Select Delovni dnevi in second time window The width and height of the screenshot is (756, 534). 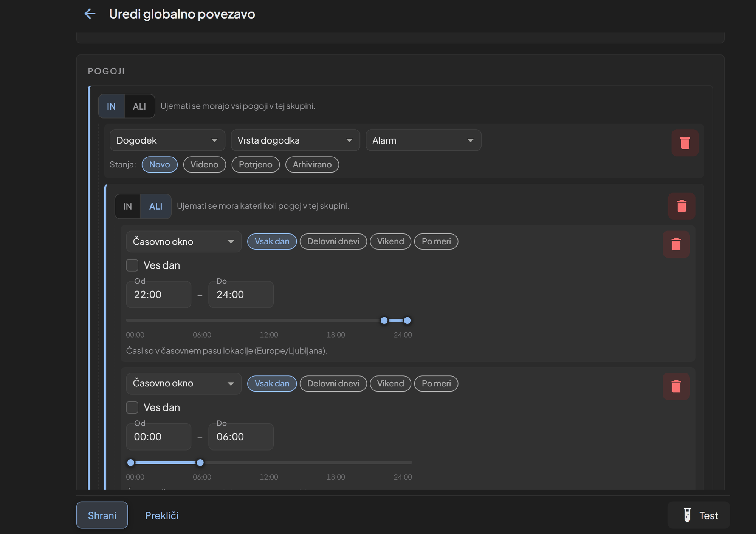[333, 384]
